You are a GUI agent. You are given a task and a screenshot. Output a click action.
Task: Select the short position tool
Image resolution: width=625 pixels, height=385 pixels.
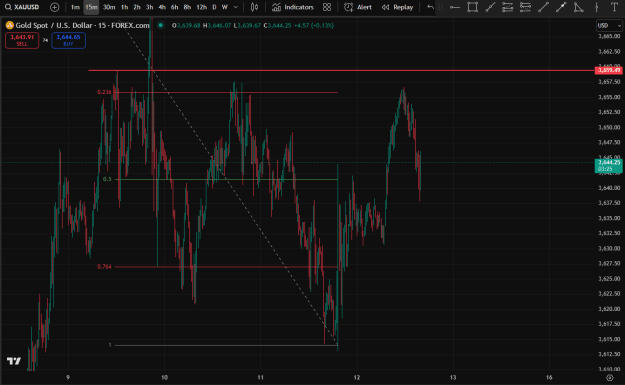(525, 7)
